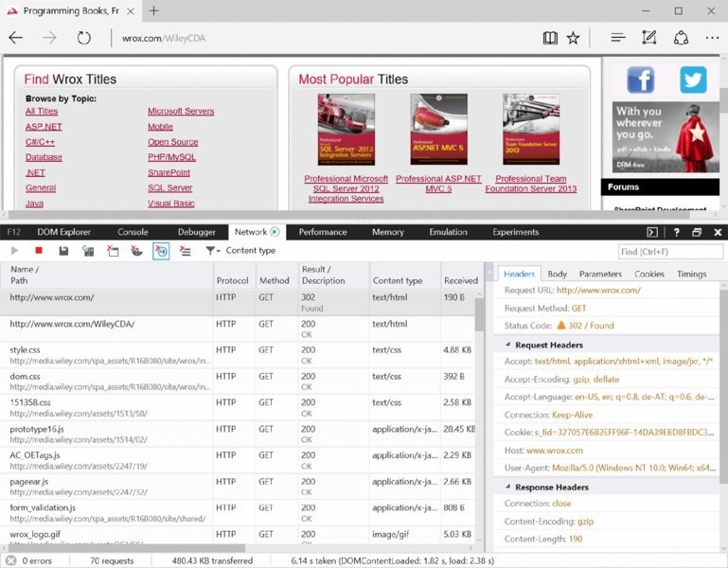Viewport: 728px width, 568px height.
Task: Stop network capture with red square
Action: [39, 251]
